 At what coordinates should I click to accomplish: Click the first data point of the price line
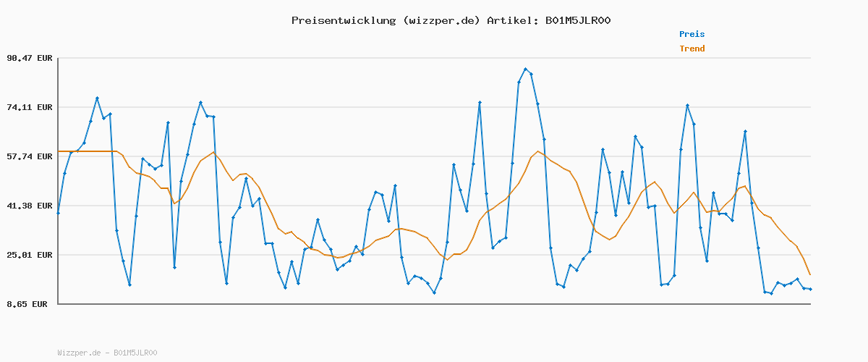click(58, 213)
